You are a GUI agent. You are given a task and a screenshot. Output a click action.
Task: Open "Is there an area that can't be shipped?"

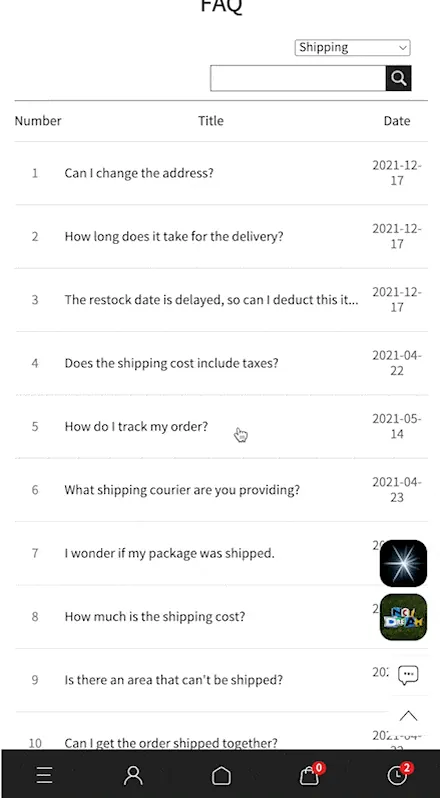pyautogui.click(x=173, y=680)
